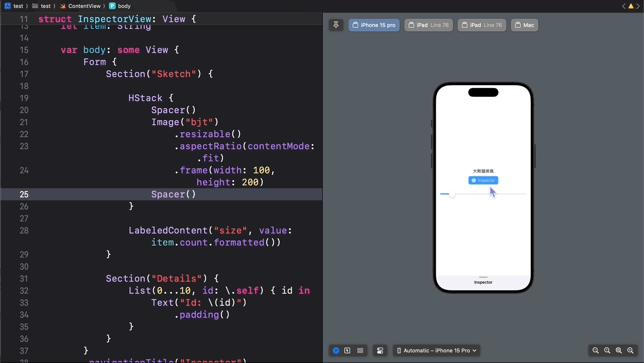Click the Form keyword on line 16
644x363 pixels.
(x=94, y=62)
